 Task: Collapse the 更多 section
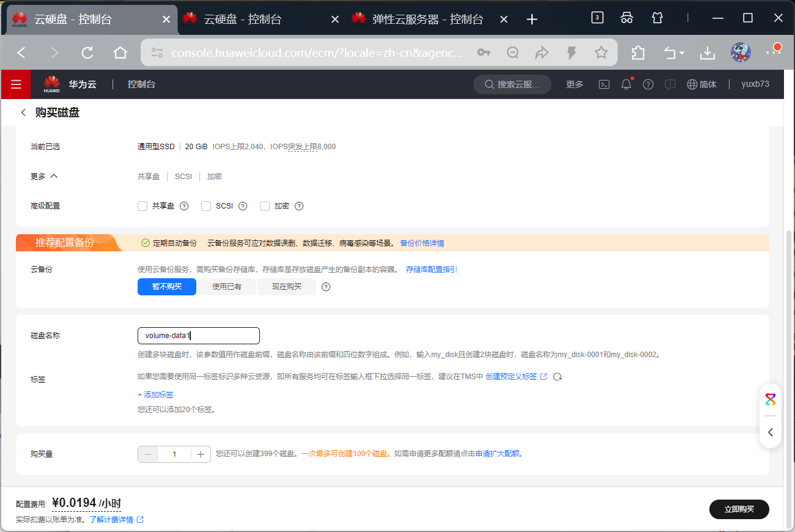44,176
